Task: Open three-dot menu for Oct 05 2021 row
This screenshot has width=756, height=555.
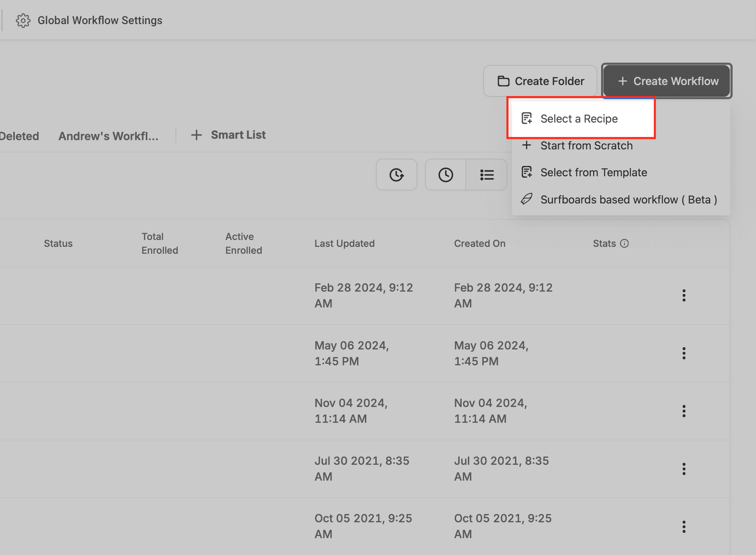Action: click(684, 527)
